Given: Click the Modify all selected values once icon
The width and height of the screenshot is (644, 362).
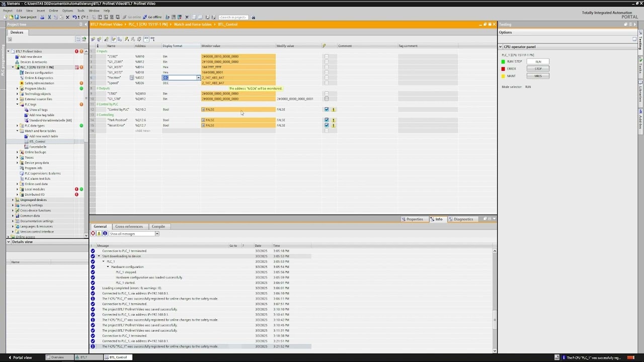Looking at the screenshot, I should [126, 39].
